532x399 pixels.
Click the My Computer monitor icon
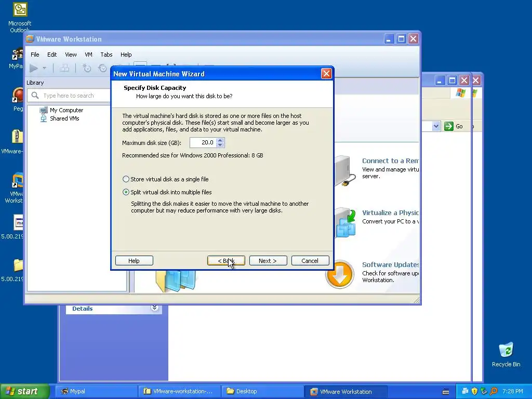click(x=44, y=110)
